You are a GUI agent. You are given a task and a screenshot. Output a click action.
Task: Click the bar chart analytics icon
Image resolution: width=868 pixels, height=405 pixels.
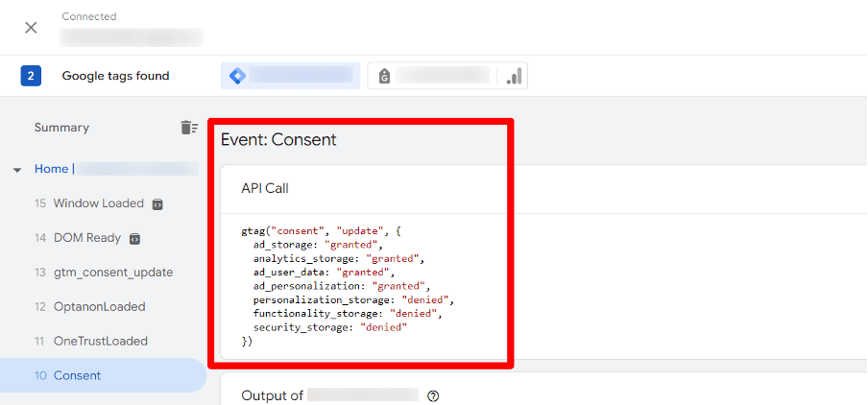[x=514, y=76]
